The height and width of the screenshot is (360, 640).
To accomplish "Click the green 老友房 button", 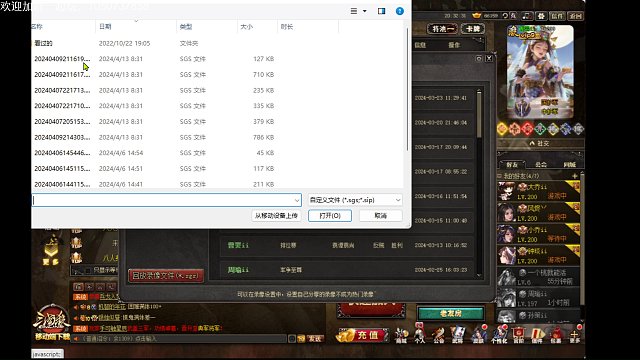I will pyautogui.click(x=451, y=313).
